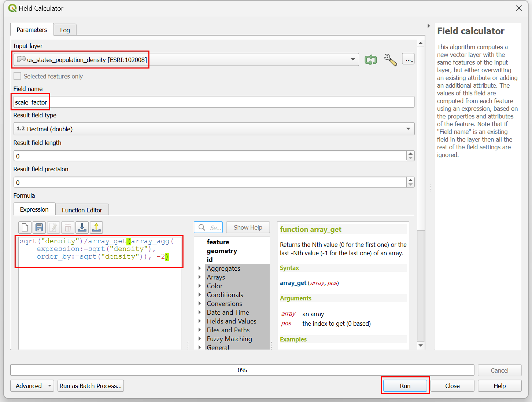The height and width of the screenshot is (402, 532).
Task: Open the Input layer dropdown
Action: [352, 60]
